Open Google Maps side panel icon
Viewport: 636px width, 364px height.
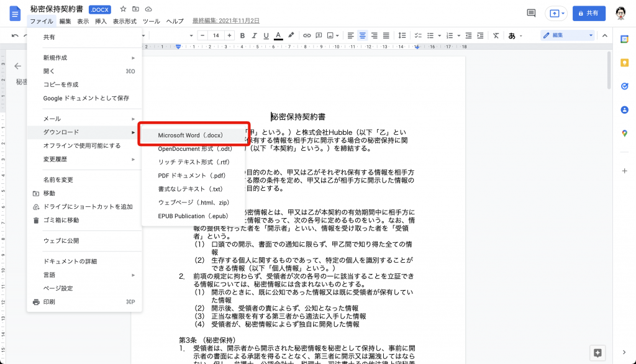[625, 133]
